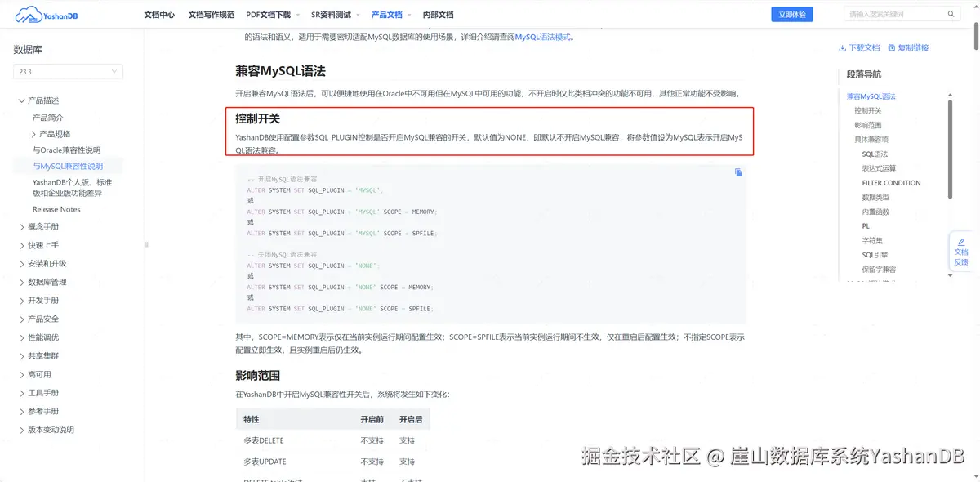Expand the 工具手册 section
This screenshot has width=980, height=482.
click(22, 393)
